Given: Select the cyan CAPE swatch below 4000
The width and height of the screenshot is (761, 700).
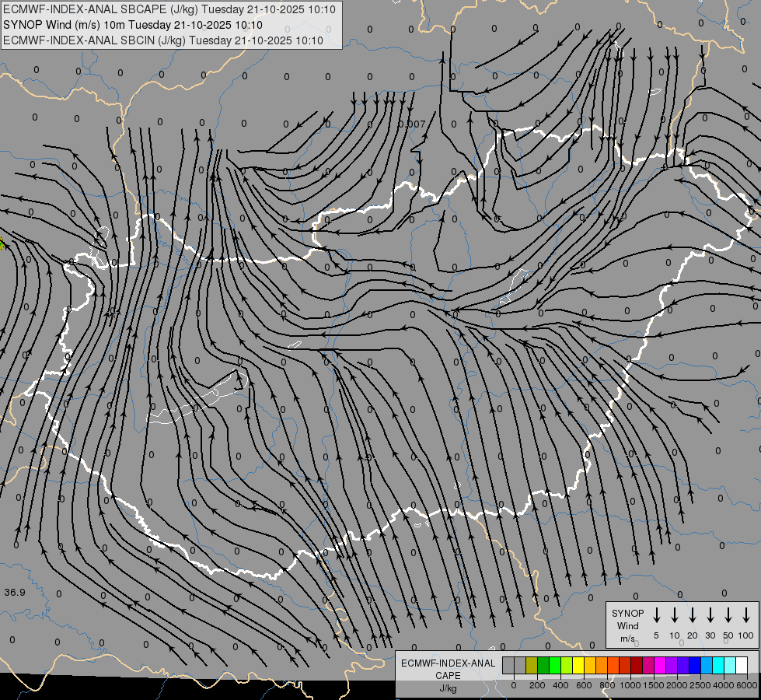Looking at the screenshot, I should coord(718,665).
